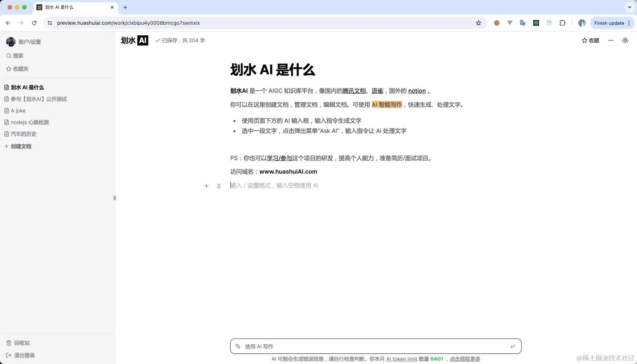Viewport: 637px width, 364px height.
Task: Click the 点击领取更多 link
Action: click(x=465, y=359)
